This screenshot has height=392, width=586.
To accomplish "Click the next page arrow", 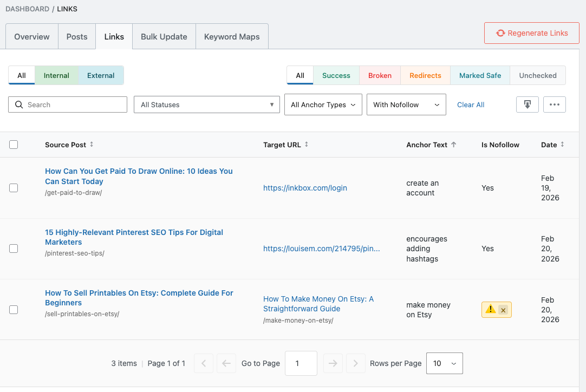I will pyautogui.click(x=333, y=363).
